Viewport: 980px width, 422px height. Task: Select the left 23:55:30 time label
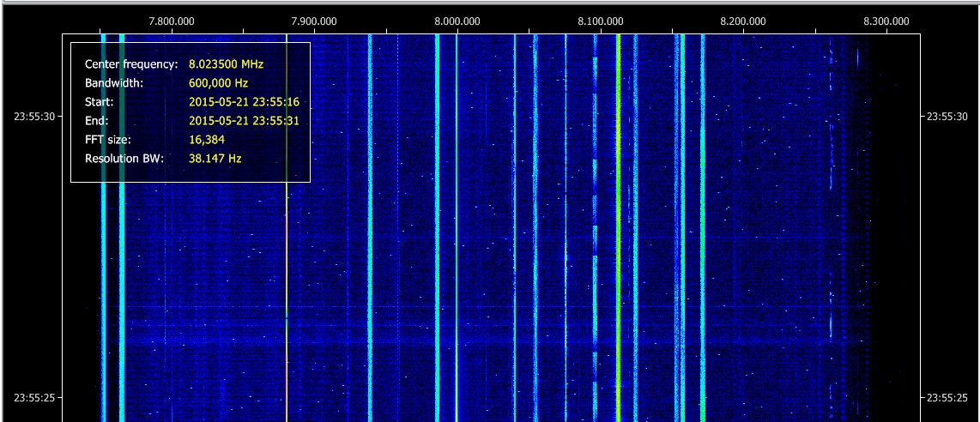point(35,117)
